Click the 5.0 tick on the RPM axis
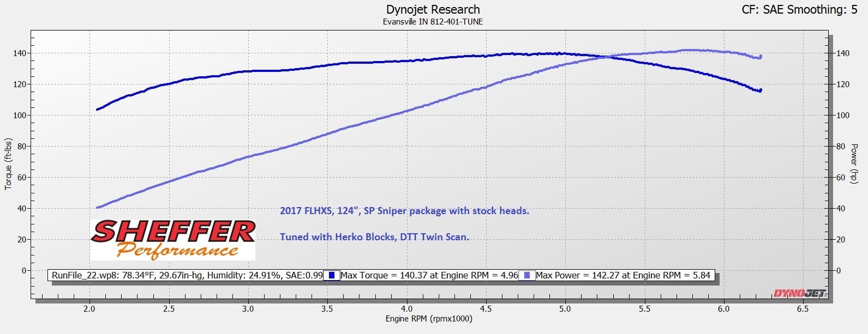 pos(565,308)
